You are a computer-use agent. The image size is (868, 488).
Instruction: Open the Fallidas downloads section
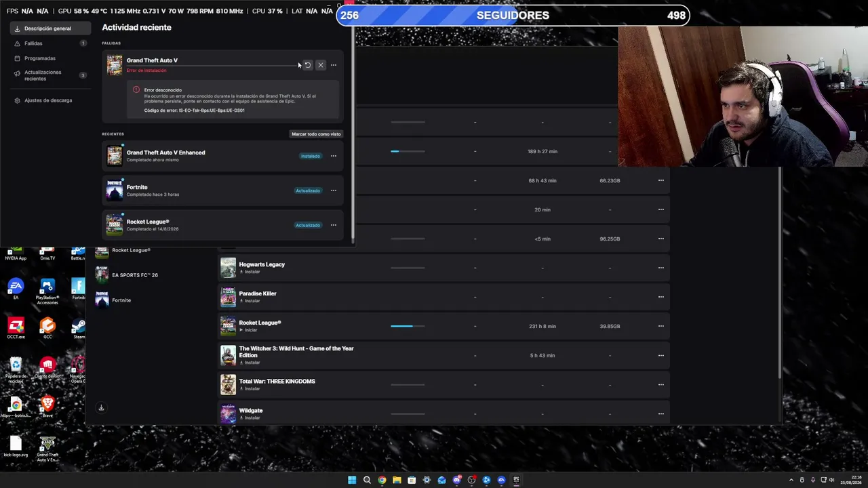pos(50,43)
